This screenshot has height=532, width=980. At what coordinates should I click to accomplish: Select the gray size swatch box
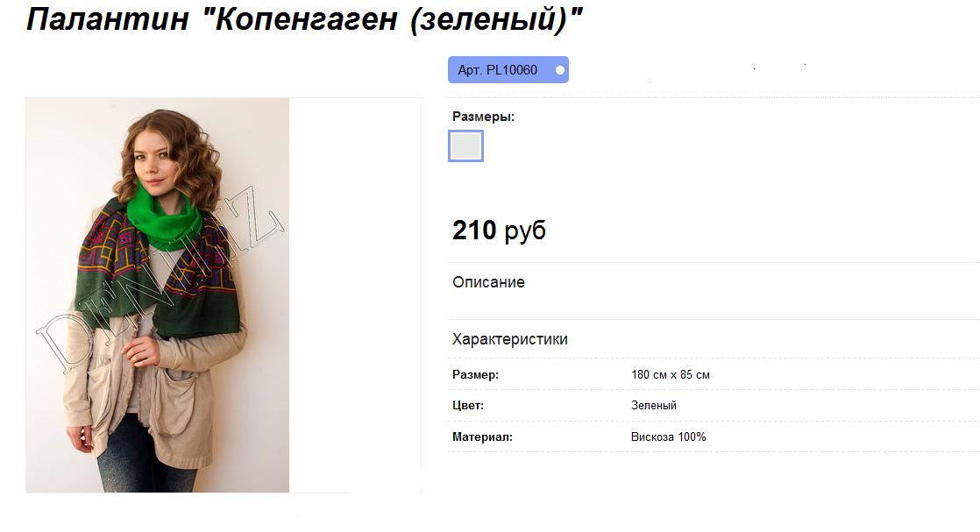tap(465, 145)
